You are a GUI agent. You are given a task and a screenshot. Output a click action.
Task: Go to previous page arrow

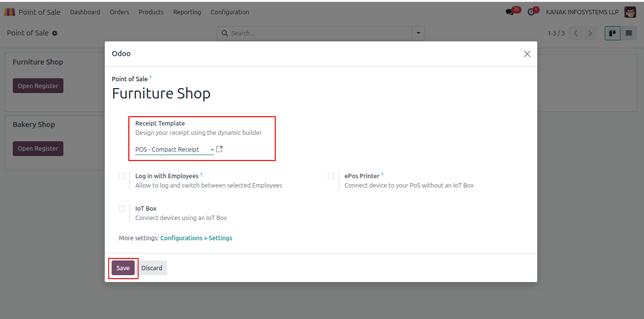[576, 33]
